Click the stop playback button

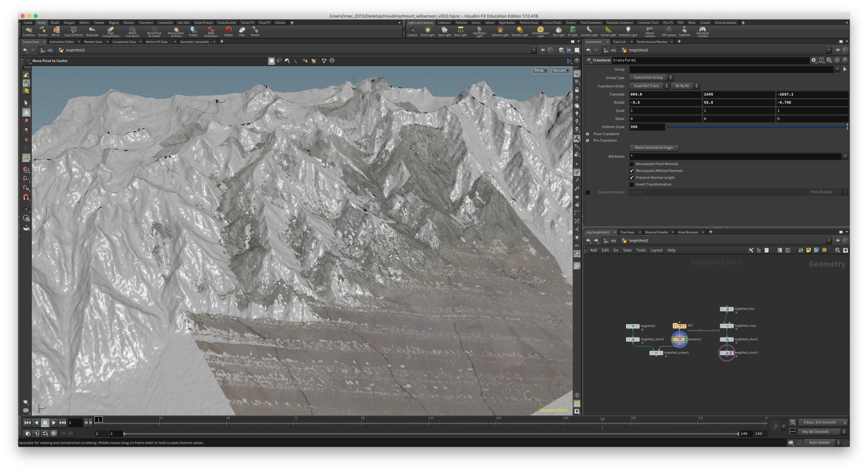(x=45, y=423)
